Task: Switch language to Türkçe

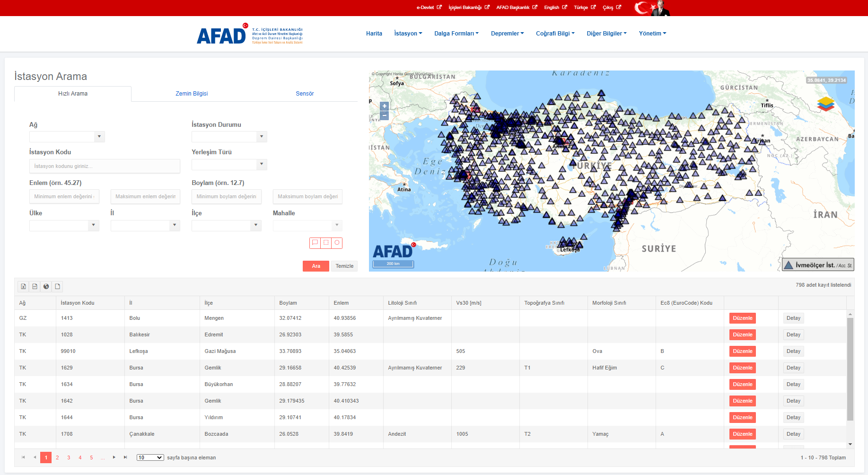Action: pos(585,8)
